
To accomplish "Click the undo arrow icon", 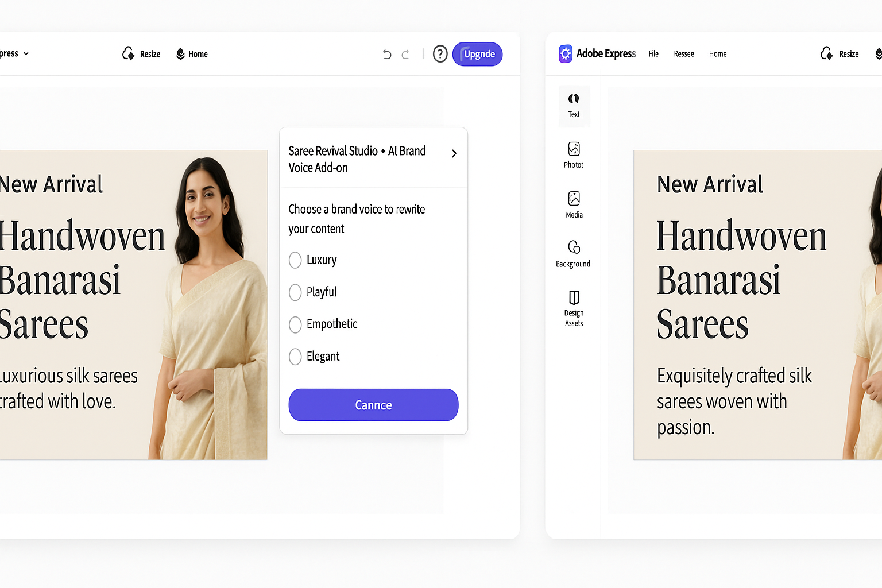I will click(x=387, y=54).
